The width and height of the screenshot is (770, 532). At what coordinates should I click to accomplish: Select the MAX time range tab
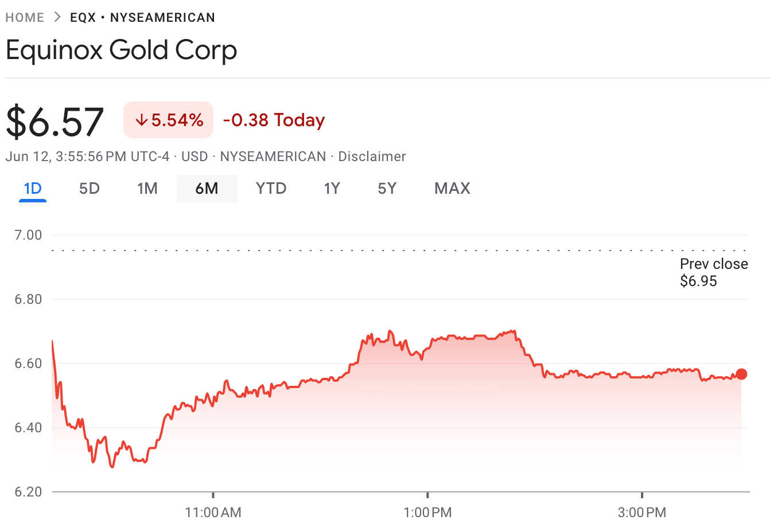tap(452, 189)
